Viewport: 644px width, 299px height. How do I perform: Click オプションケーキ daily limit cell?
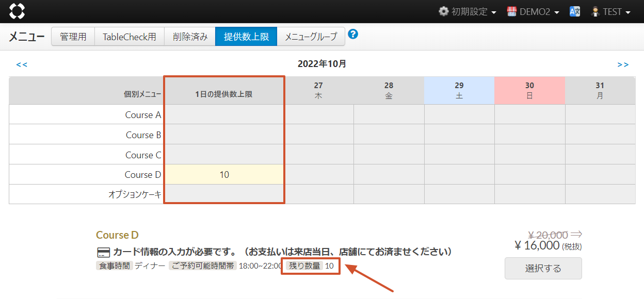224,194
